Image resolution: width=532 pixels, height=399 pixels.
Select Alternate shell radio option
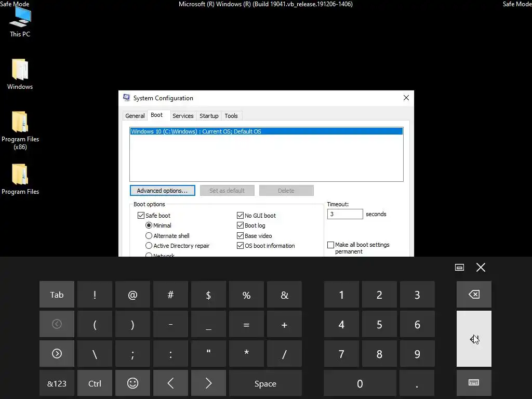tap(149, 235)
